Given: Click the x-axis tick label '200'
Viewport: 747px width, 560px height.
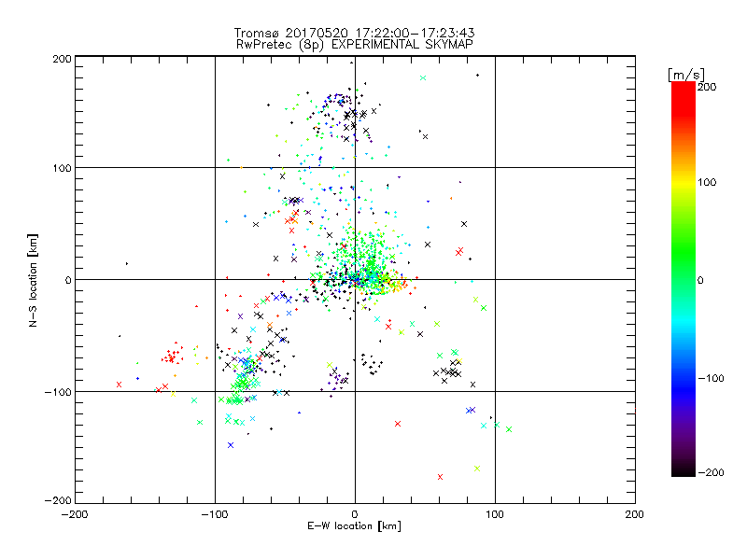Looking at the screenshot, I should tap(635, 514).
